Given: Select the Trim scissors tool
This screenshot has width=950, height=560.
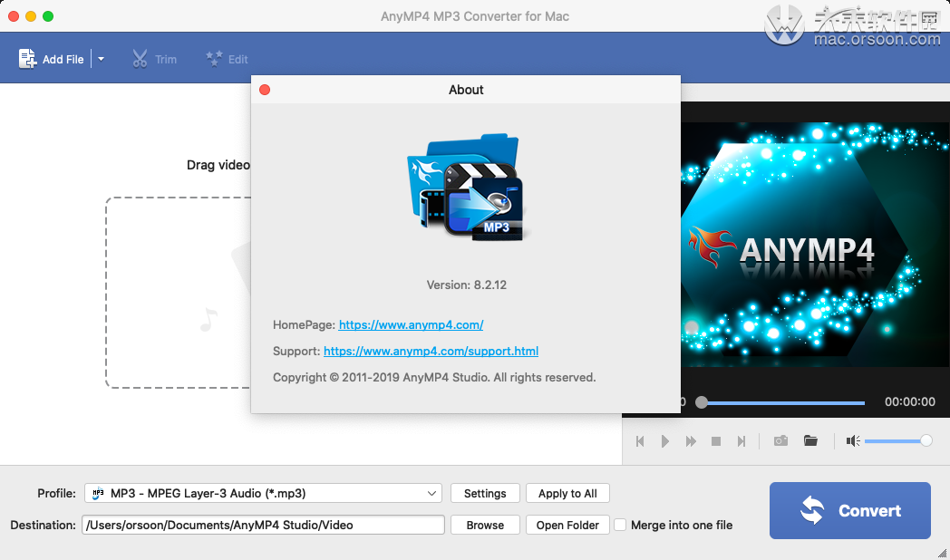Looking at the screenshot, I should [154, 59].
